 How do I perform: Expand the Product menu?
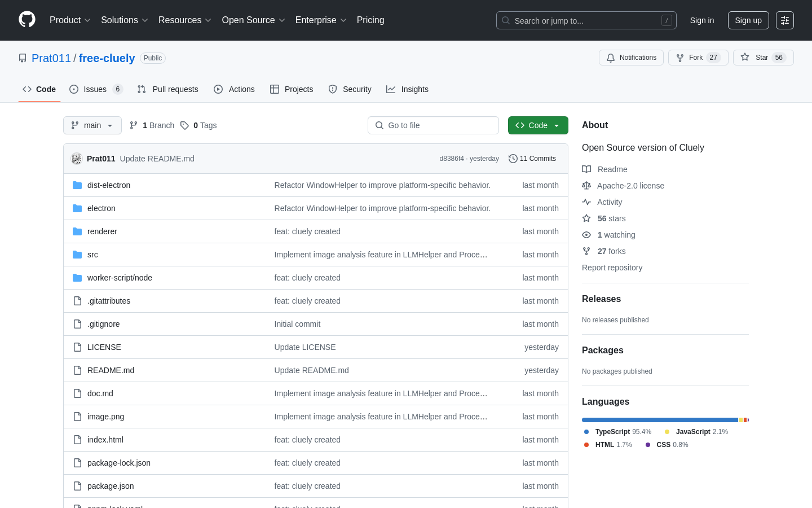70,20
